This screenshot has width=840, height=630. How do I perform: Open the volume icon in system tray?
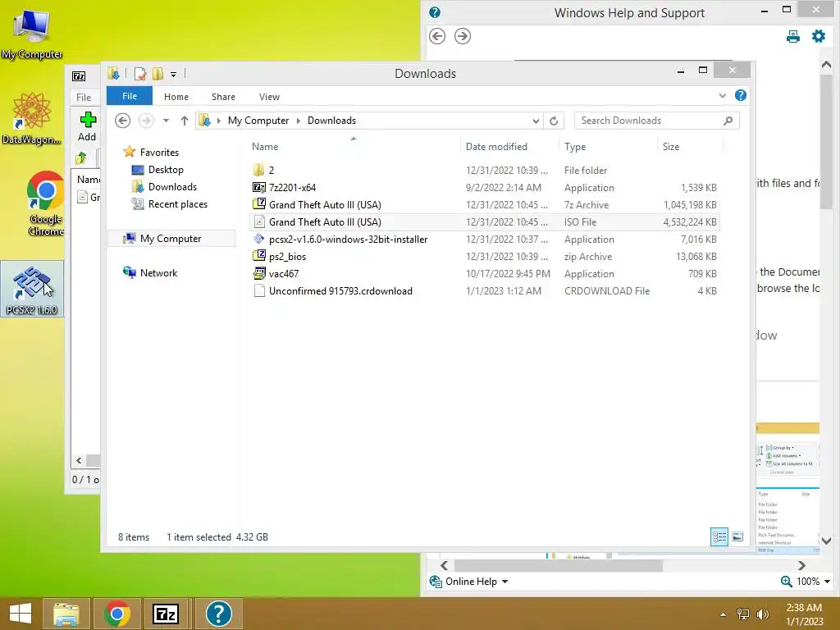763,614
